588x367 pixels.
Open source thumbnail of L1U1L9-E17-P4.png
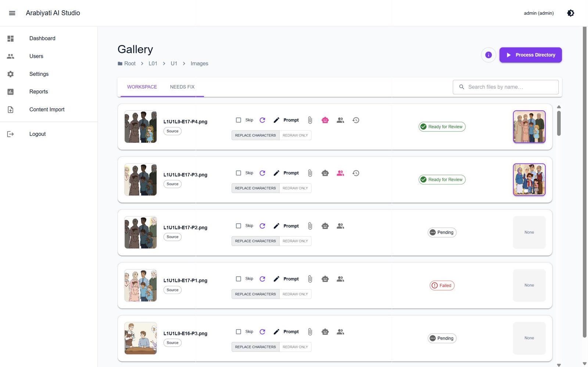click(141, 127)
